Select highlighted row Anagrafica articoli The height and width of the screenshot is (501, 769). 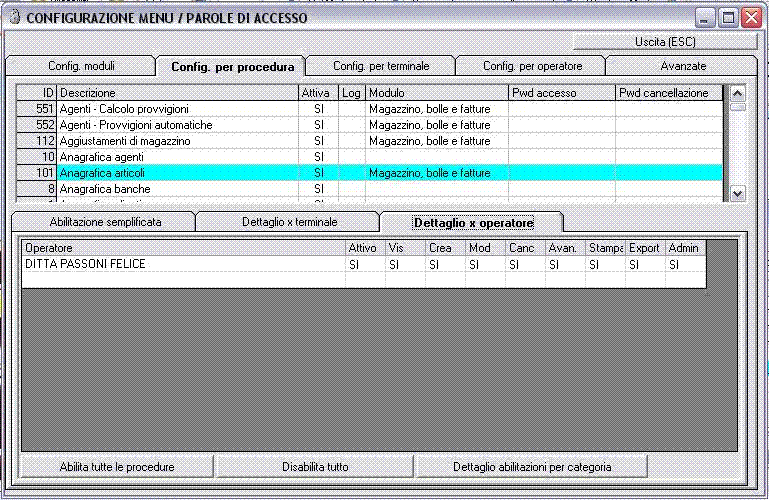pyautogui.click(x=369, y=173)
